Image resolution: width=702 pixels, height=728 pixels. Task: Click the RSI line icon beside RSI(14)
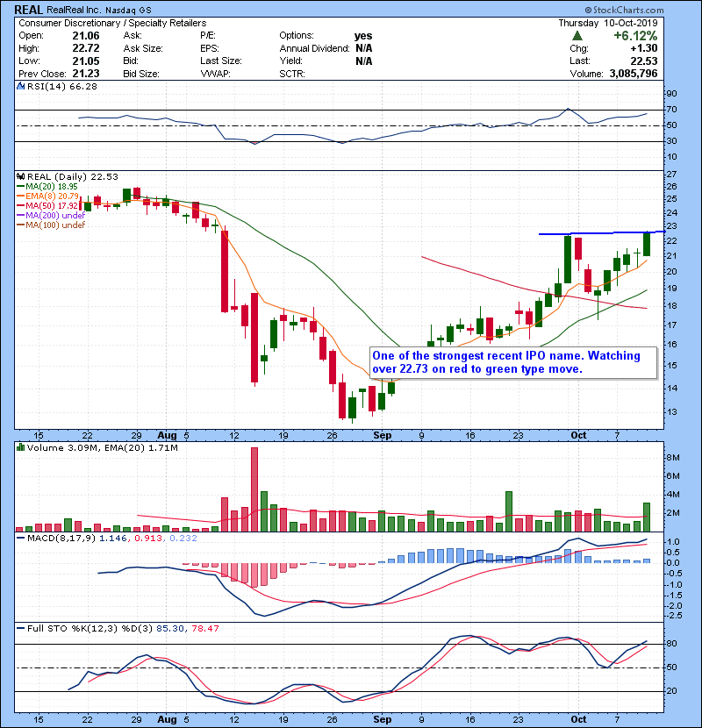(20, 86)
